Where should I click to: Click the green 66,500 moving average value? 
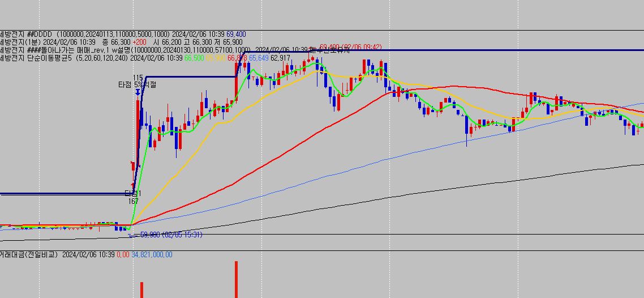[x=194, y=58]
